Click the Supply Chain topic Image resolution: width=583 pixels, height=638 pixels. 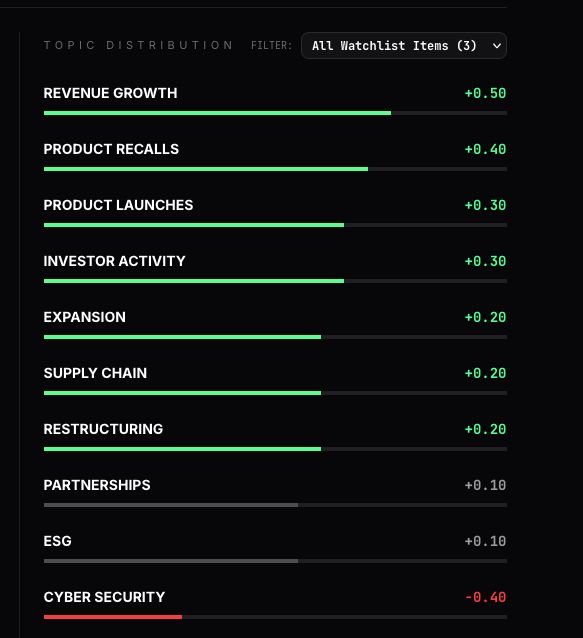point(95,373)
